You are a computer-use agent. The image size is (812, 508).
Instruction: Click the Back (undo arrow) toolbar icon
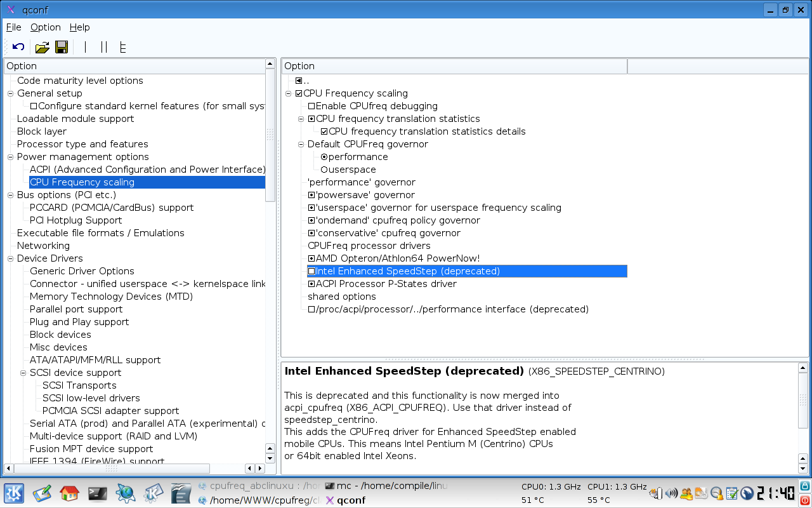[x=18, y=47]
